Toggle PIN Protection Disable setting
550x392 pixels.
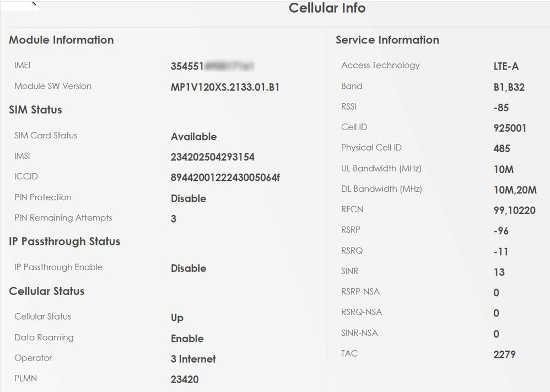[x=188, y=198]
